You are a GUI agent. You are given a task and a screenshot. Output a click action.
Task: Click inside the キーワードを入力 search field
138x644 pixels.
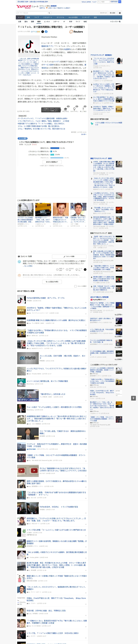pyautogui.click(x=32, y=13)
